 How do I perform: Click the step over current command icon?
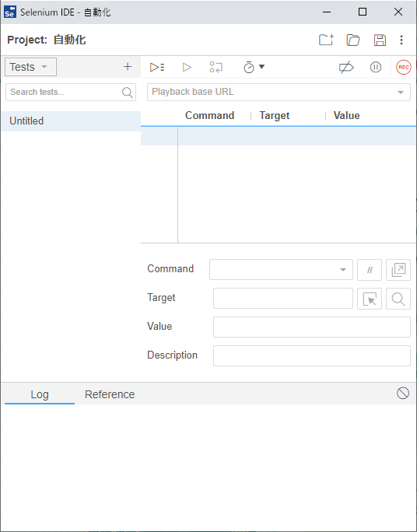216,67
